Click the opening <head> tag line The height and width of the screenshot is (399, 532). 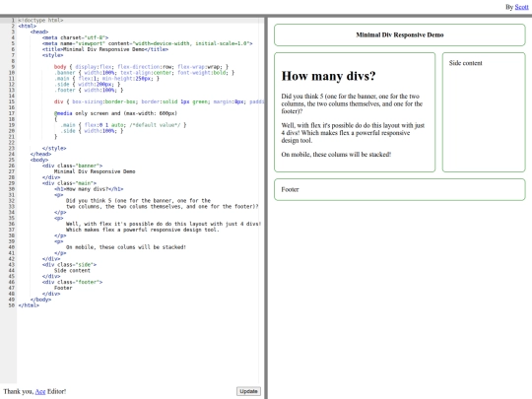tap(39, 32)
